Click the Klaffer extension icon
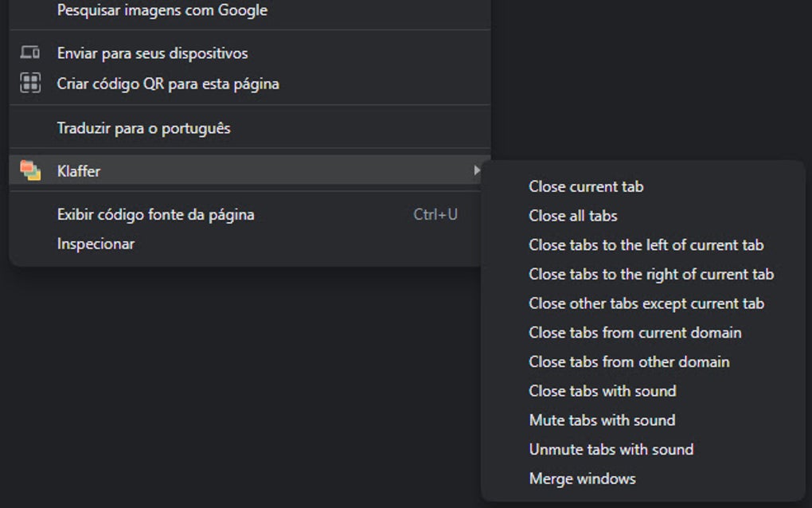The width and height of the screenshot is (812, 508). (x=29, y=170)
